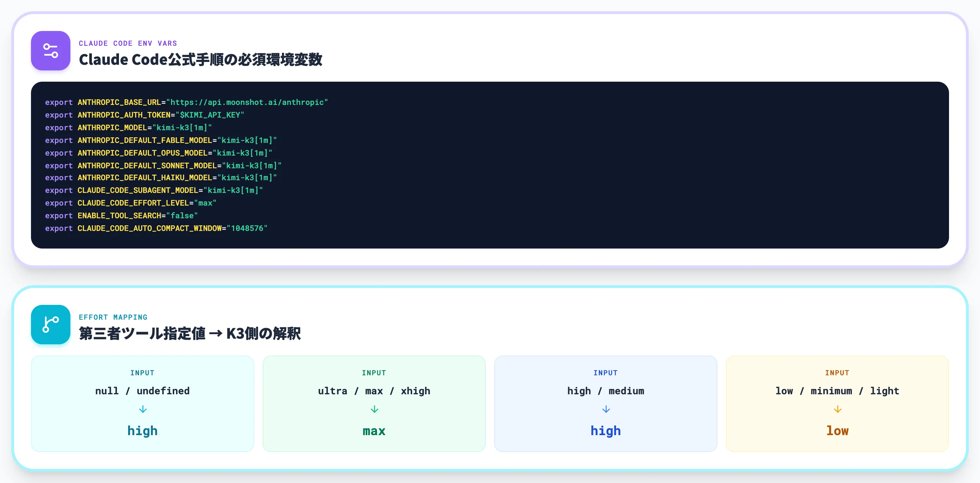980x483 pixels.
Task: Click the CLAUDE_CODE_AUTO_COMPACT_WINDOW export line
Action: (156, 228)
